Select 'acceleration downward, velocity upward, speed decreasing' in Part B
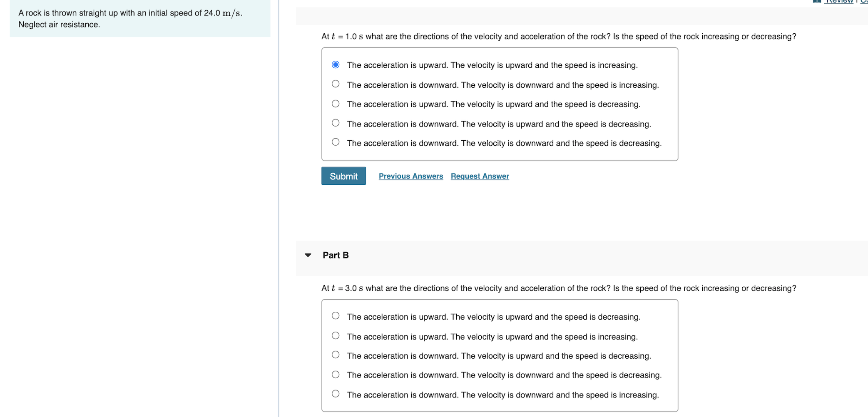868x417 pixels. tap(335, 354)
